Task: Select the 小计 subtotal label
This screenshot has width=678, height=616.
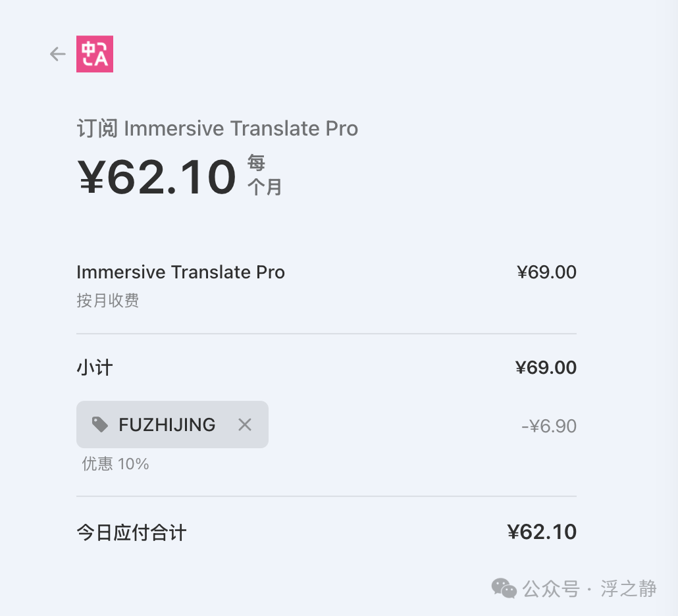Action: coord(95,368)
